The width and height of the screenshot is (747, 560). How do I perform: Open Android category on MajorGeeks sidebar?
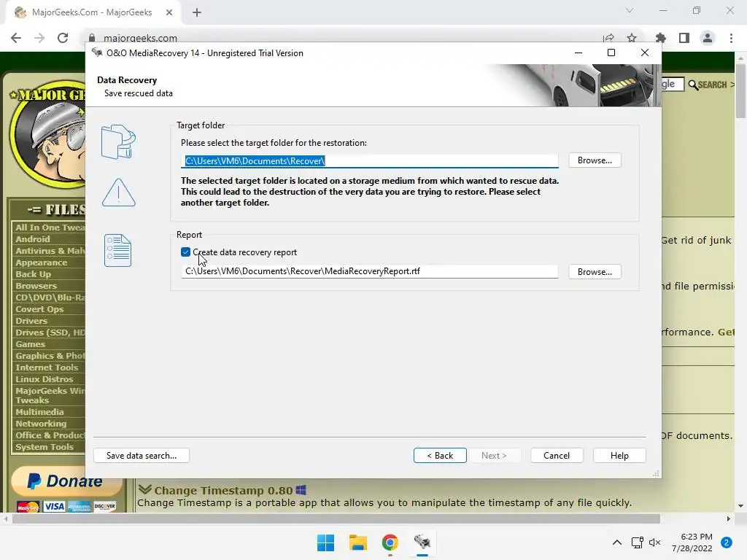pos(32,239)
